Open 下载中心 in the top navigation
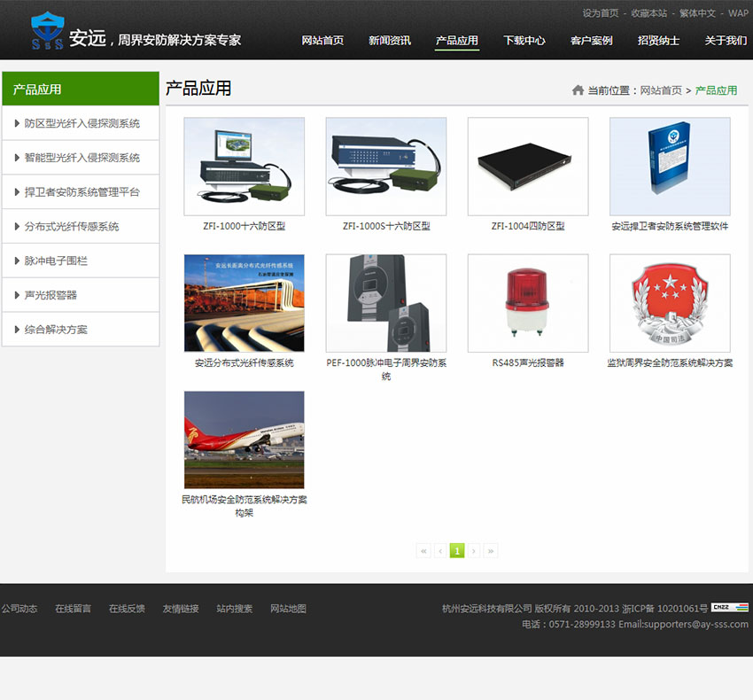The height and width of the screenshot is (700, 753). (x=524, y=41)
